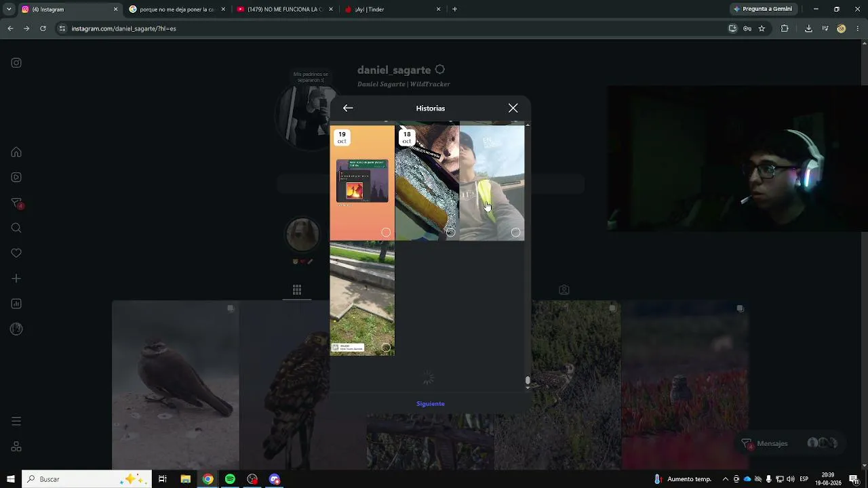The width and height of the screenshot is (868, 488).
Task: Close the Historias dialog
Action: pyautogui.click(x=513, y=108)
